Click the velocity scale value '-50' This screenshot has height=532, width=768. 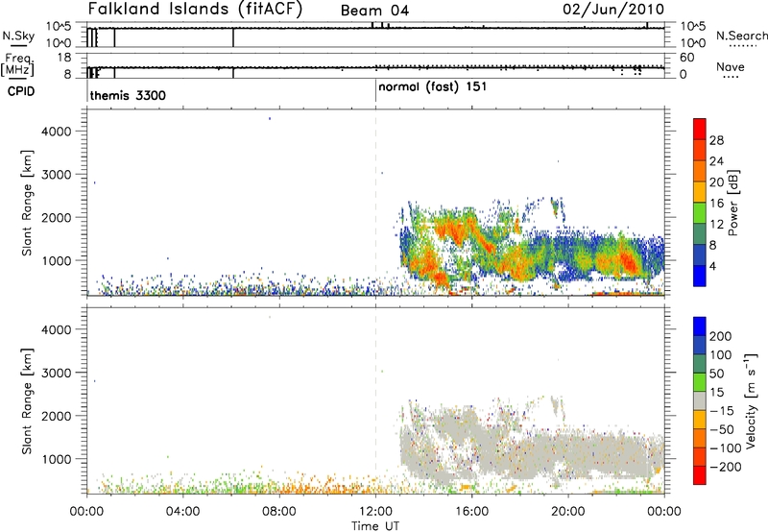click(722, 429)
